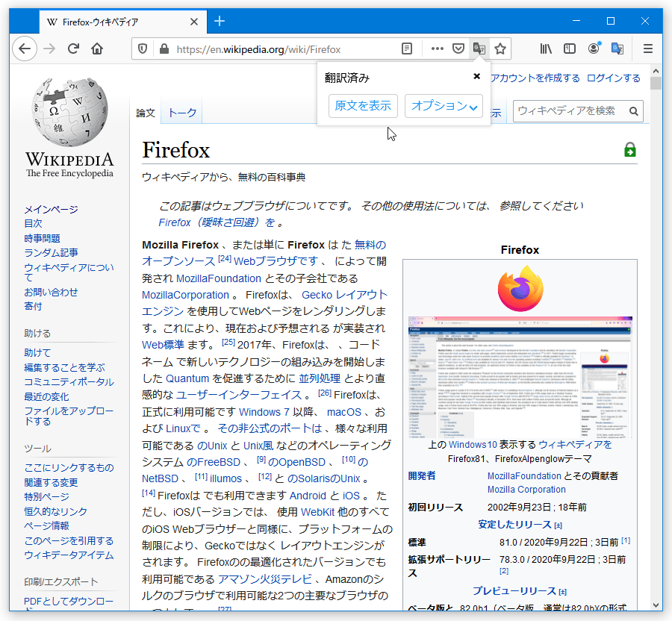The image size is (672, 621).
Task: Click the Firefox logo image in infobox
Action: coord(520,288)
